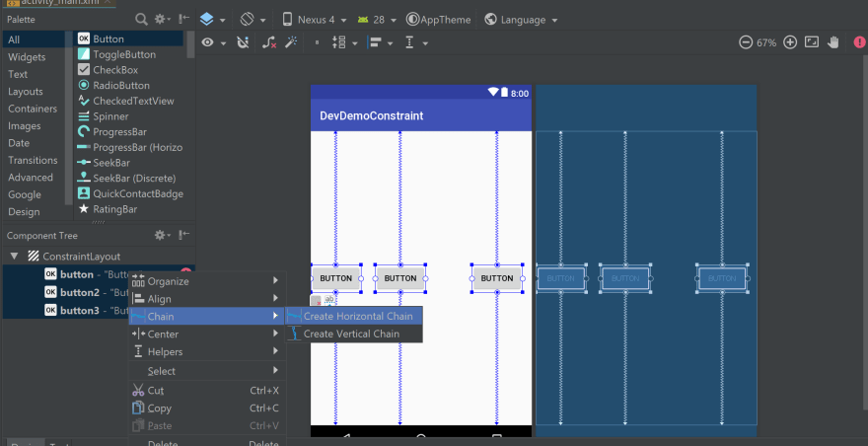Open the guidelines dropdown in toolbar
Screen dimensions: 868x446
(x=416, y=42)
